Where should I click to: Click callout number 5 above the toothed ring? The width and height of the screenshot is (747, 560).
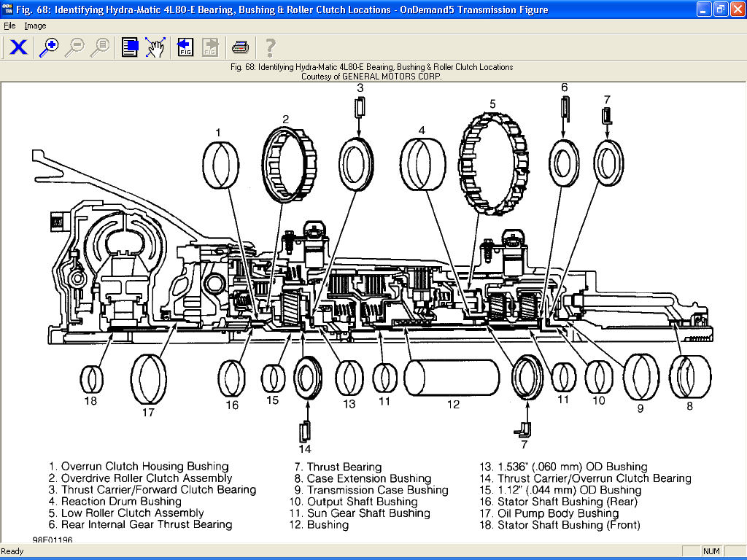[492, 104]
